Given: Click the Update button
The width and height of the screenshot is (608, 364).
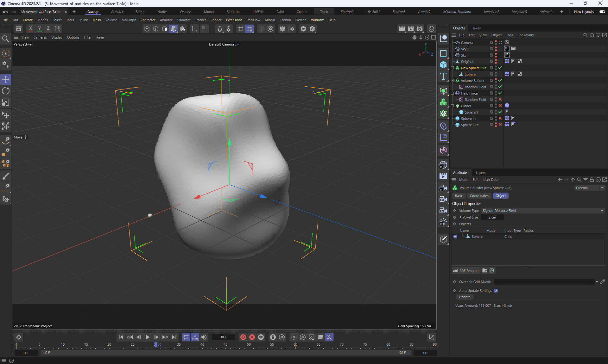Looking at the screenshot, I should (x=465, y=297).
